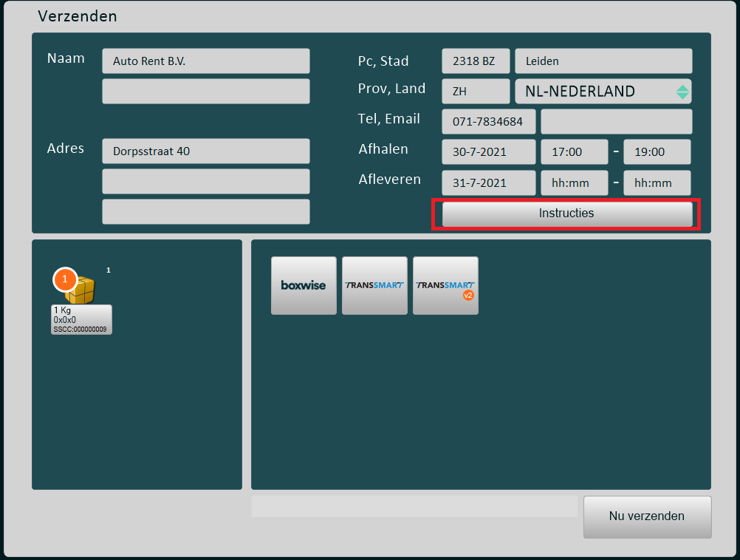Image resolution: width=740 pixels, height=560 pixels.
Task: Click the 1 Kg package label
Action: click(x=81, y=319)
